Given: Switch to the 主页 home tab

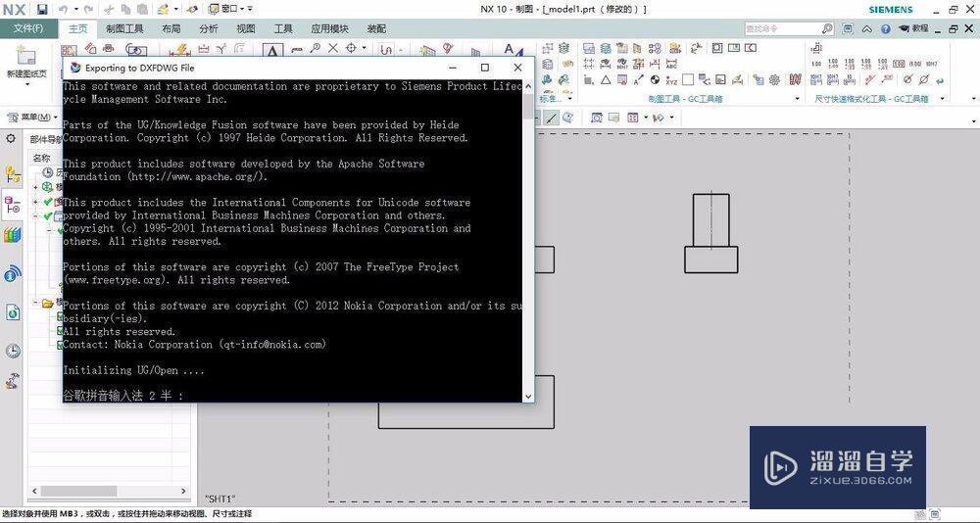Looking at the screenshot, I should coord(78,28).
